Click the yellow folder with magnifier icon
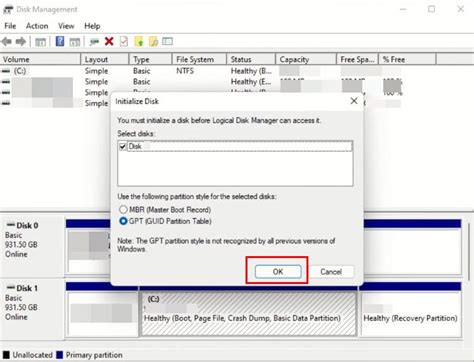 153,41
